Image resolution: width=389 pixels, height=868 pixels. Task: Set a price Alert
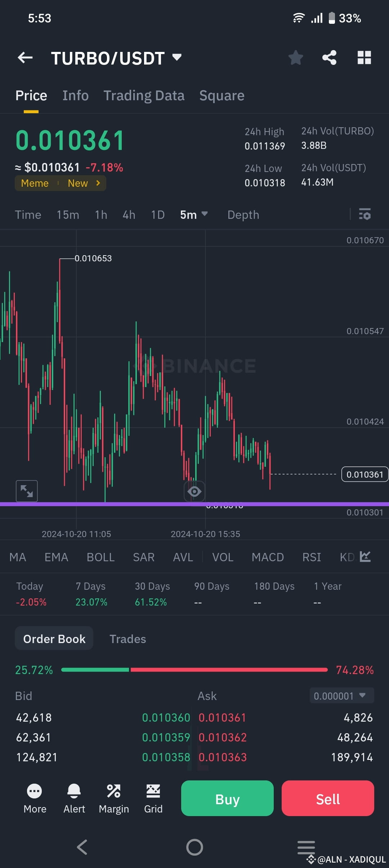tap(74, 798)
